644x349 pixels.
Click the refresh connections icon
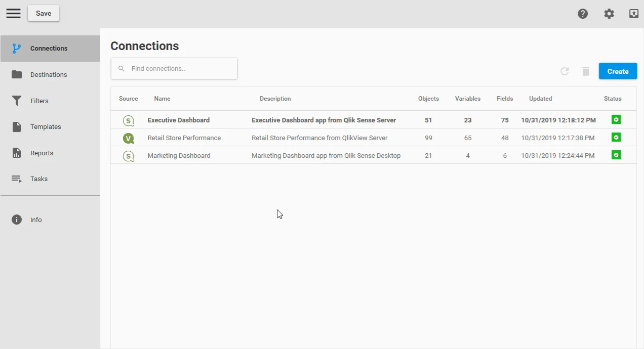(565, 71)
